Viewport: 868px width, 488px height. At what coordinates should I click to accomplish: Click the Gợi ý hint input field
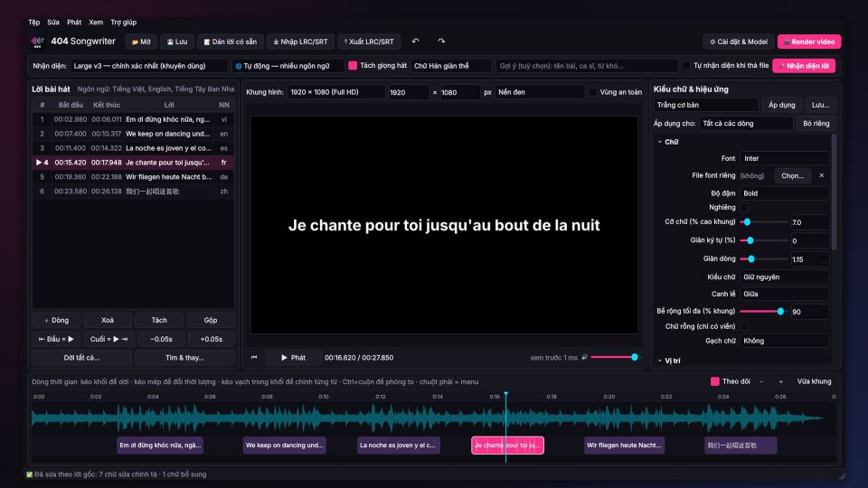coord(587,66)
